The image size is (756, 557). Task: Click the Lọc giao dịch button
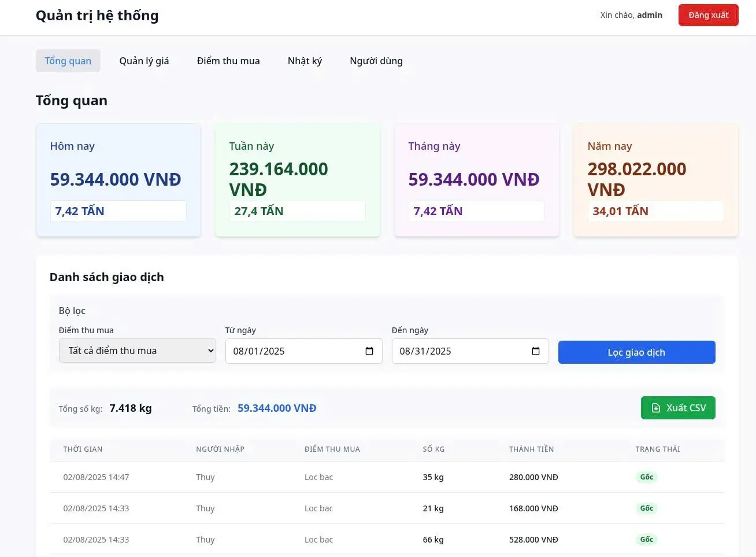coord(636,352)
